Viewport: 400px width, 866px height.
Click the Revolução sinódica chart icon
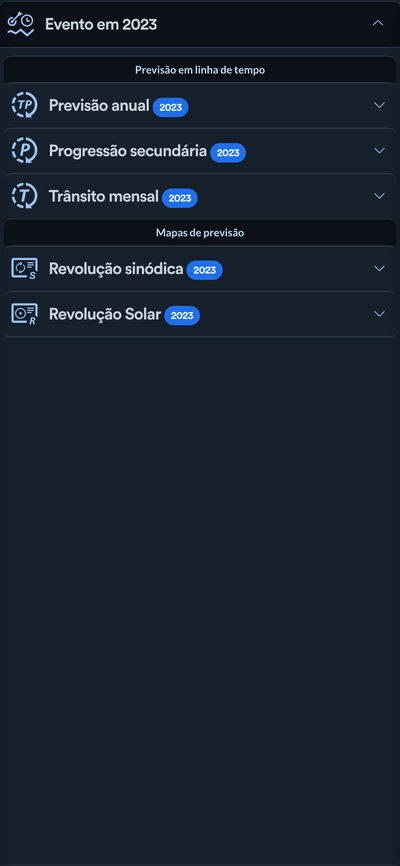pos(24,268)
